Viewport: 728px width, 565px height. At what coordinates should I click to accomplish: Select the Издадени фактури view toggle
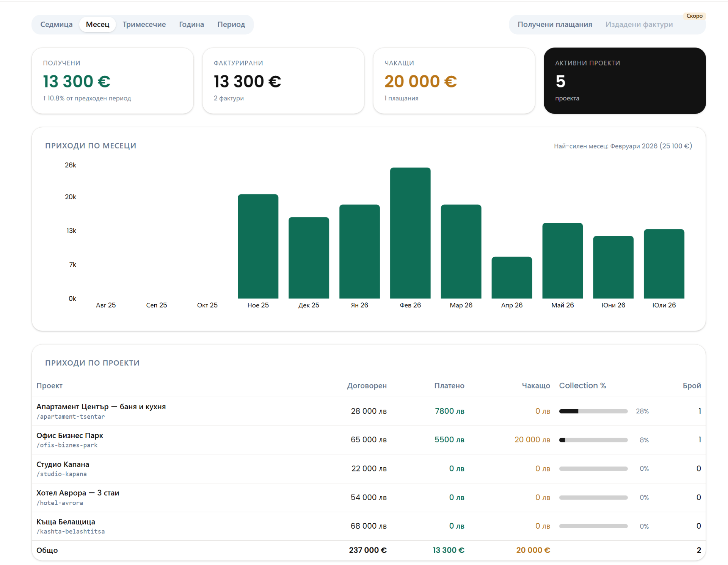(x=639, y=25)
